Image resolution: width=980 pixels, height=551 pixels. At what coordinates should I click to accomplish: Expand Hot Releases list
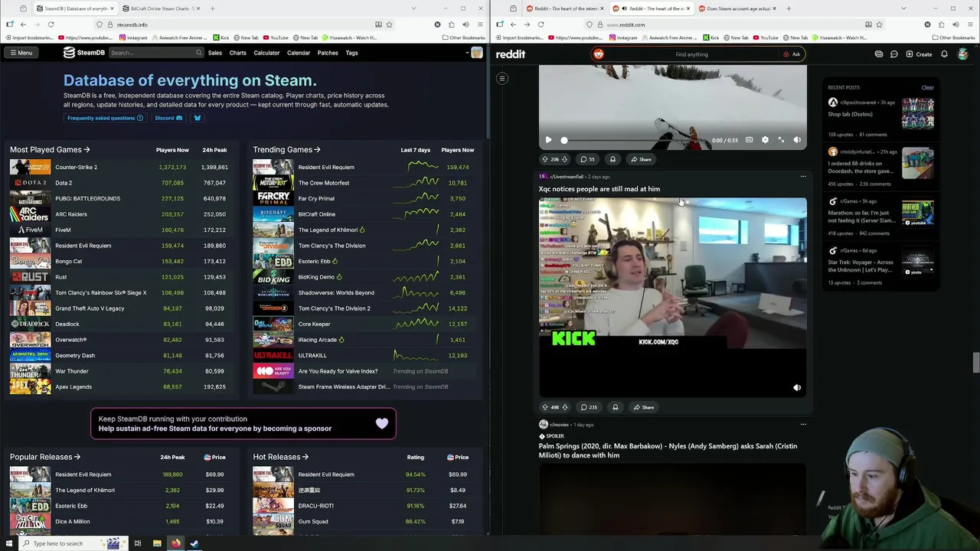tap(280, 457)
